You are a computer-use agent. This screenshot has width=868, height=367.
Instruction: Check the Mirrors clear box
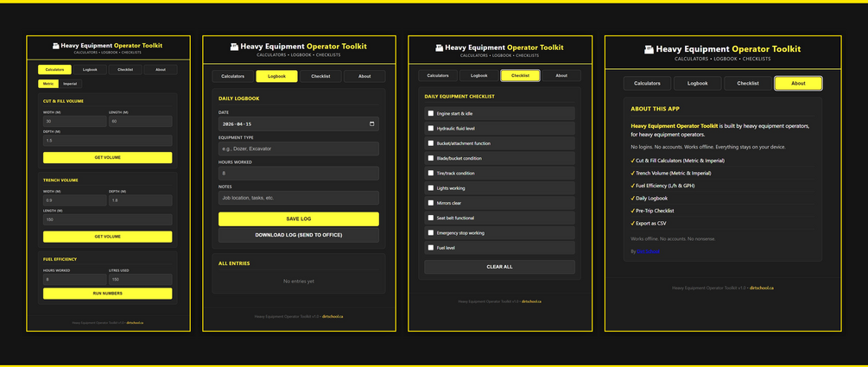tap(431, 203)
